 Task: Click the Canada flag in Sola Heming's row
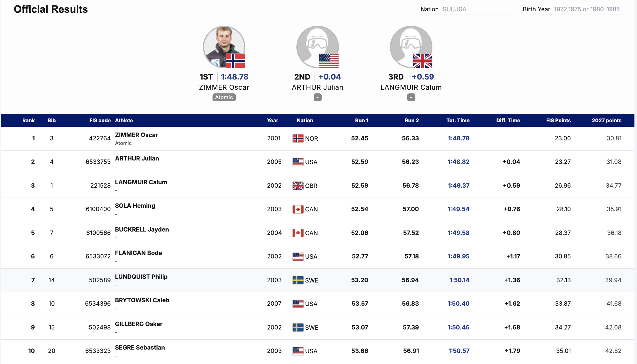coord(298,209)
